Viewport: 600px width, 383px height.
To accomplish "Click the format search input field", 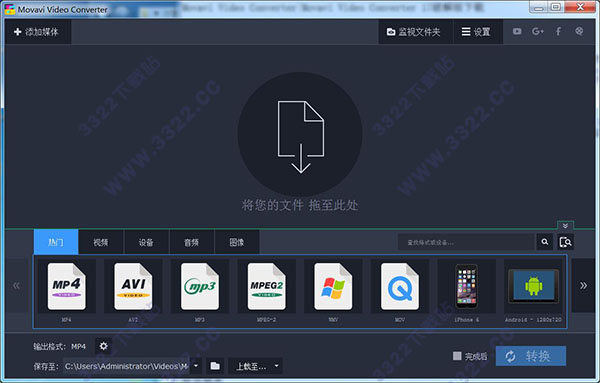I will [x=466, y=242].
